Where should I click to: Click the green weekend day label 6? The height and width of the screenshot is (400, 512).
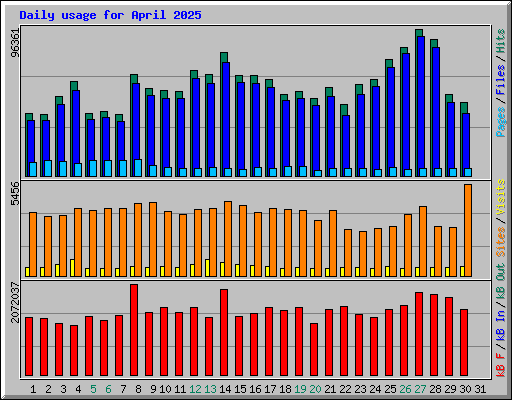pos(108,389)
